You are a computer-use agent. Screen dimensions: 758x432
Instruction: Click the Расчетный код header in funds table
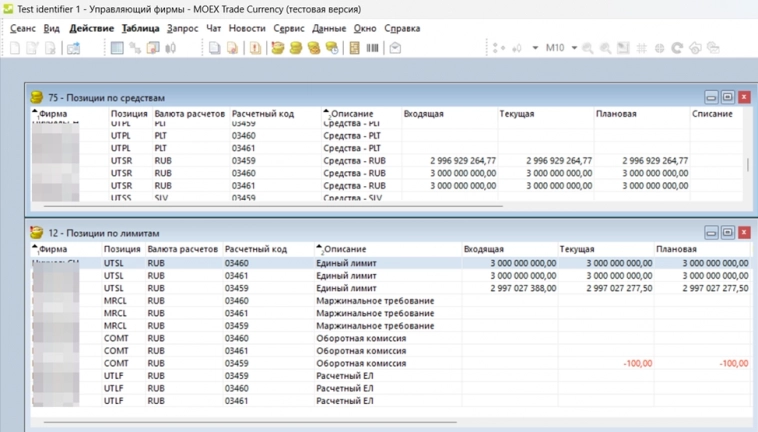262,114
